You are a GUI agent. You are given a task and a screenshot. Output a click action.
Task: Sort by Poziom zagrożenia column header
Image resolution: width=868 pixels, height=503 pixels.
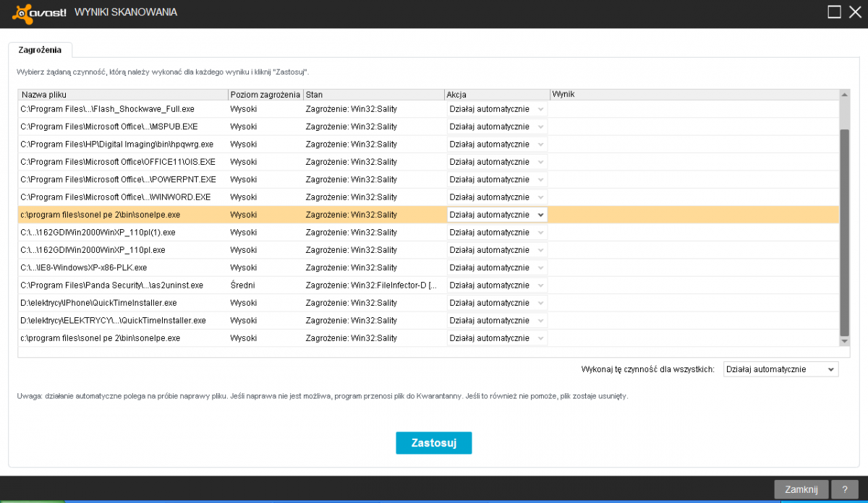pyautogui.click(x=265, y=95)
